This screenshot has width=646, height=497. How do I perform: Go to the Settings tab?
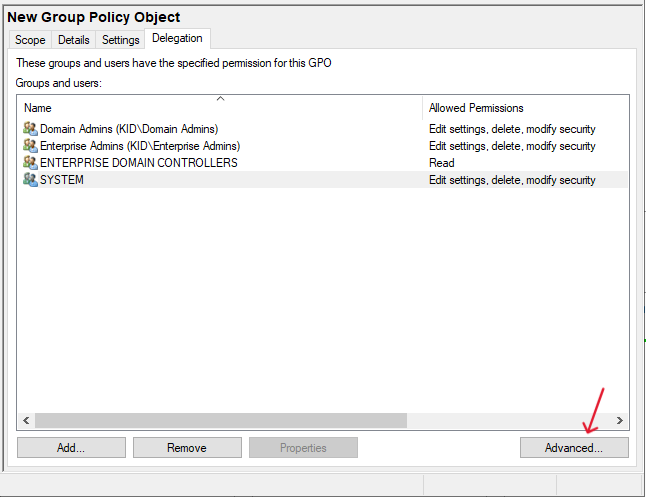(x=120, y=40)
